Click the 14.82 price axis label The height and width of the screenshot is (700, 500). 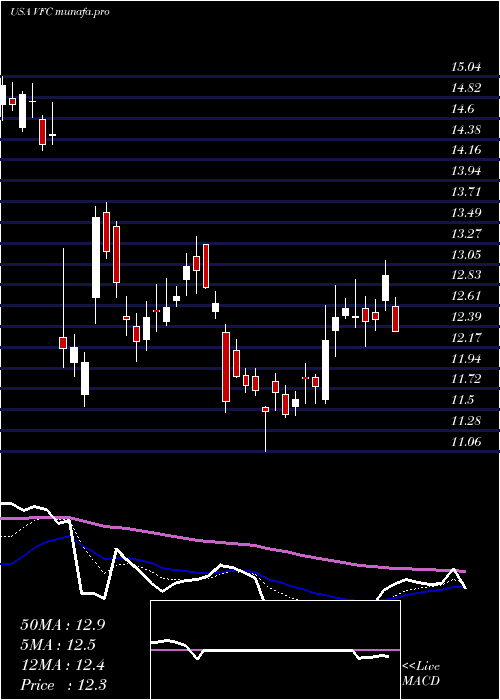point(466,88)
